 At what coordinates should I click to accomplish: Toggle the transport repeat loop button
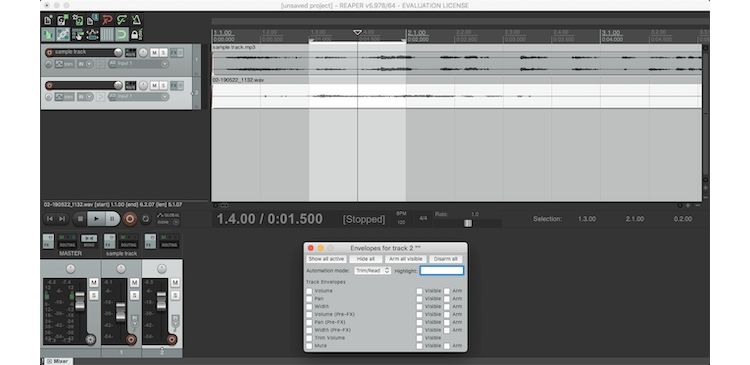point(146,219)
